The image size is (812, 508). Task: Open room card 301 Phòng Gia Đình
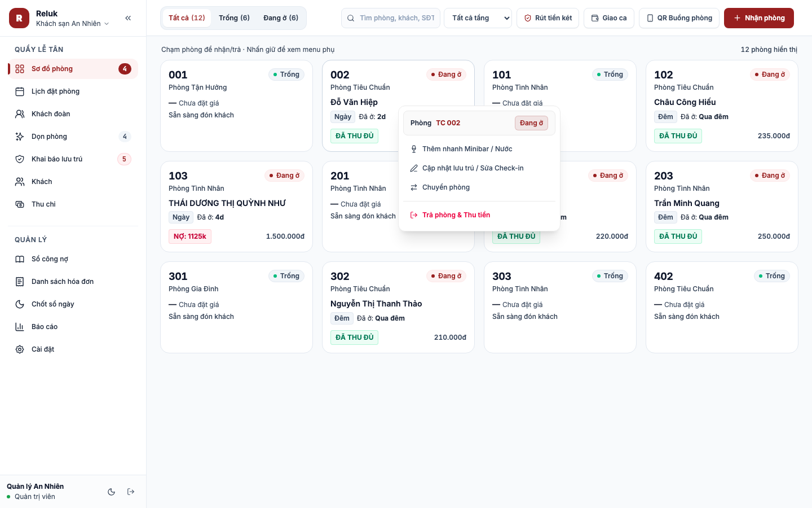[x=236, y=308]
